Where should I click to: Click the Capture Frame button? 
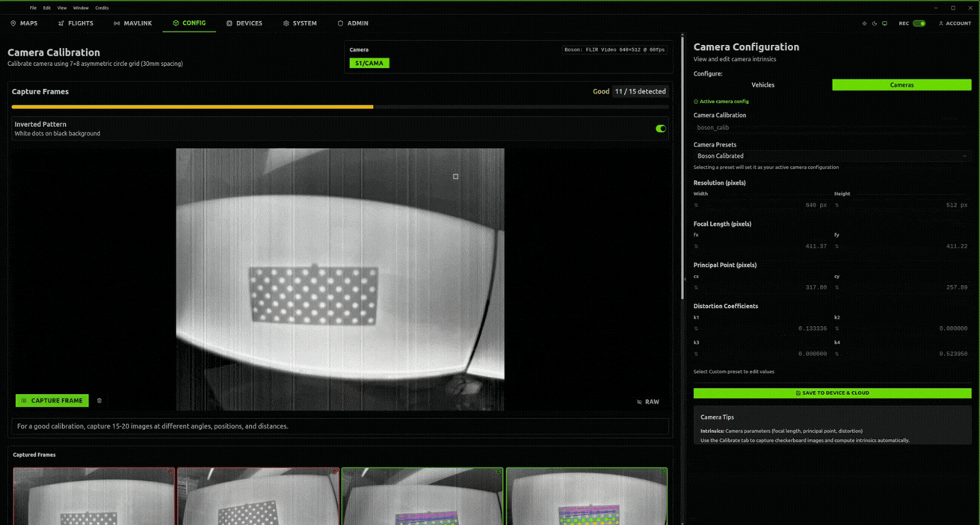52,401
